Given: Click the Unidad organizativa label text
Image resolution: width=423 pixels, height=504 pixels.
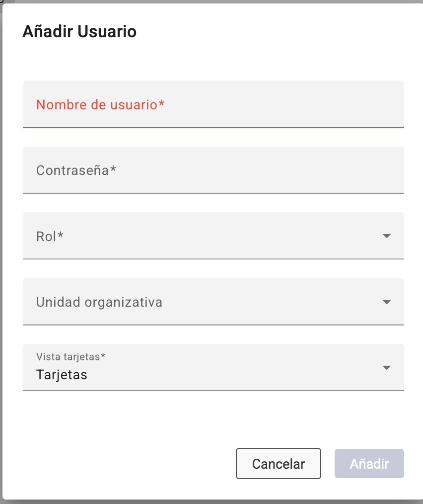Looking at the screenshot, I should tap(99, 302).
